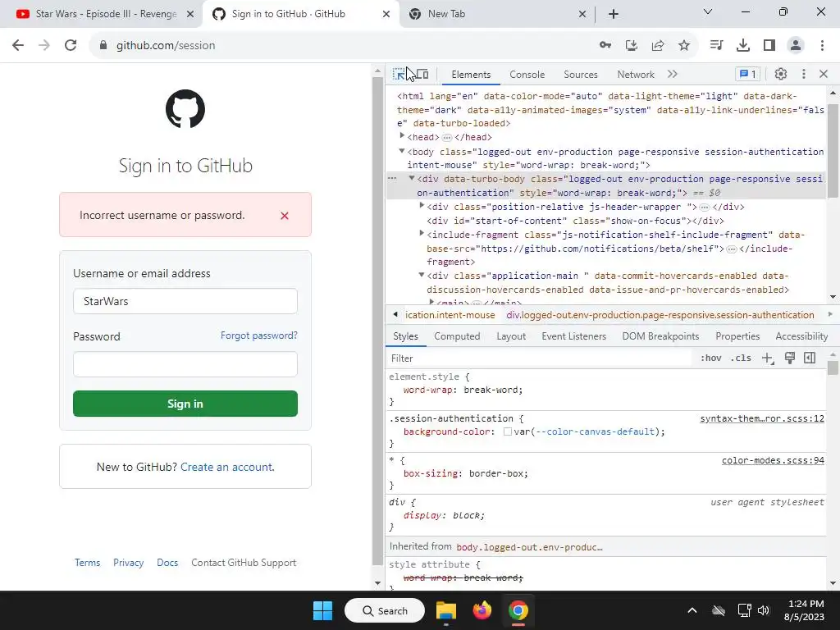Expand the js-header-wrapper div node
Viewport: 840px width, 630px height.
pyautogui.click(x=422, y=206)
